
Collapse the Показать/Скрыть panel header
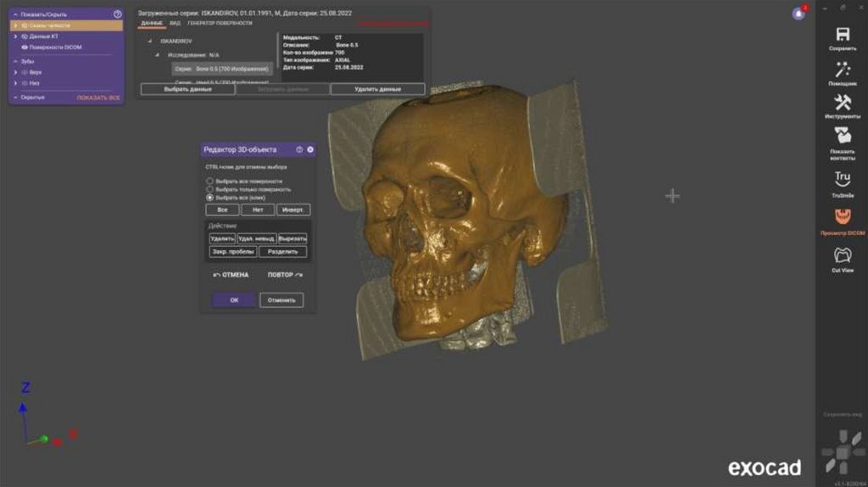15,14
